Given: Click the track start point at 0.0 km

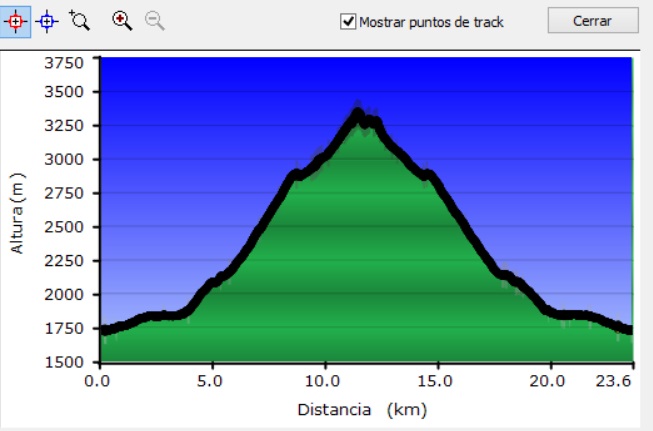Looking at the screenshot, I should (103, 329).
